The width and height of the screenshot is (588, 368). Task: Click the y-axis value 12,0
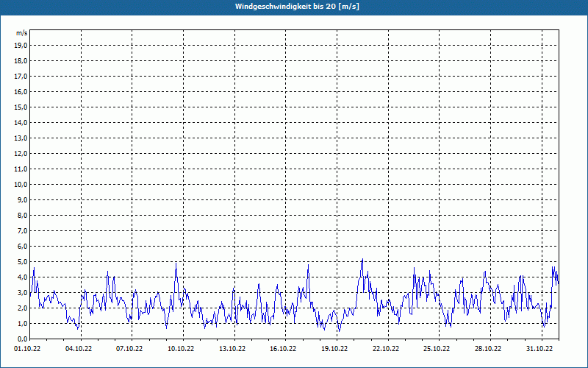pyautogui.click(x=21, y=153)
